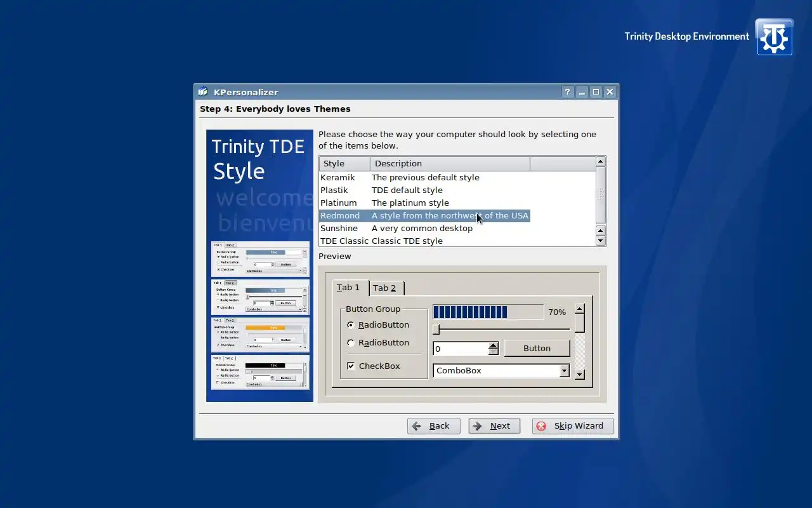Open the window help question-mark button
Viewport: 812px width, 508px height.
[568, 92]
